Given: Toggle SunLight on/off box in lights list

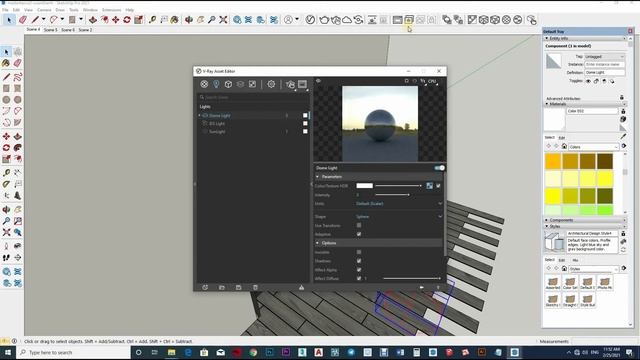Looking at the screenshot, I should pos(305,131).
